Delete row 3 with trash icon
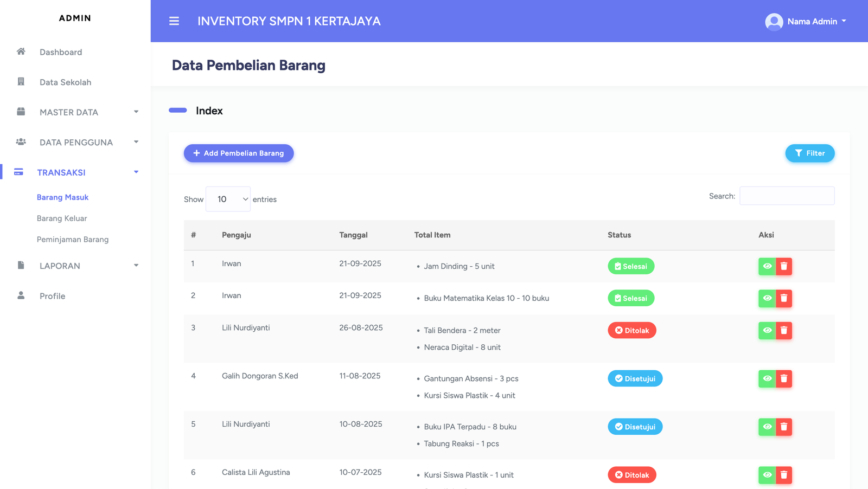The width and height of the screenshot is (868, 489). tap(784, 330)
